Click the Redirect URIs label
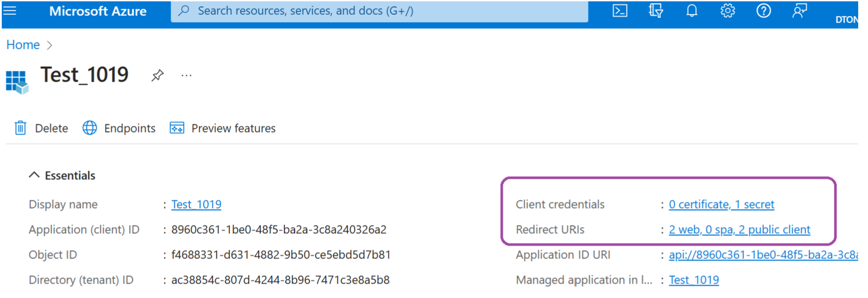The image size is (868, 298). 550,229
